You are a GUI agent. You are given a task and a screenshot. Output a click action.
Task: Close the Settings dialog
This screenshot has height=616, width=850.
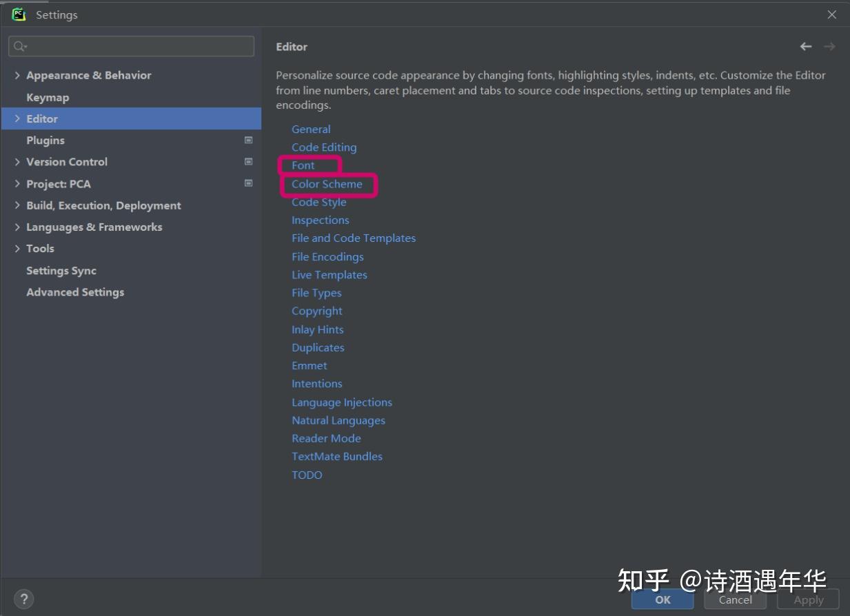pos(832,14)
